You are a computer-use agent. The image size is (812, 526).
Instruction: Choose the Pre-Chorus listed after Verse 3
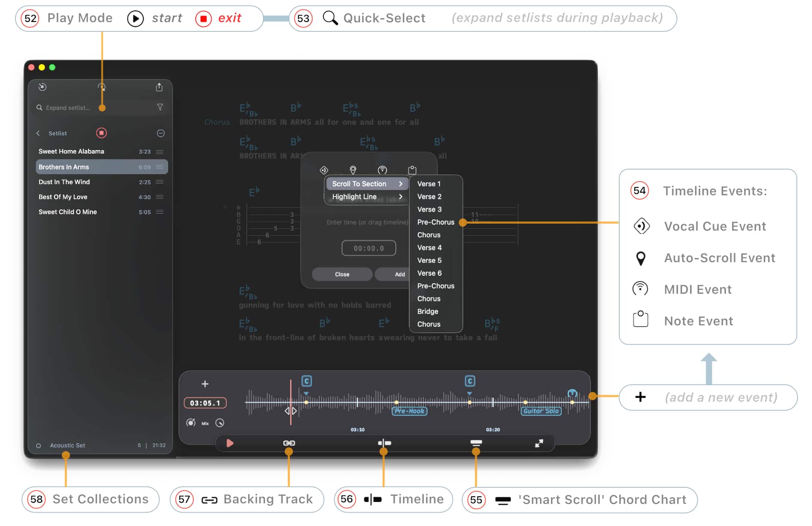click(436, 222)
